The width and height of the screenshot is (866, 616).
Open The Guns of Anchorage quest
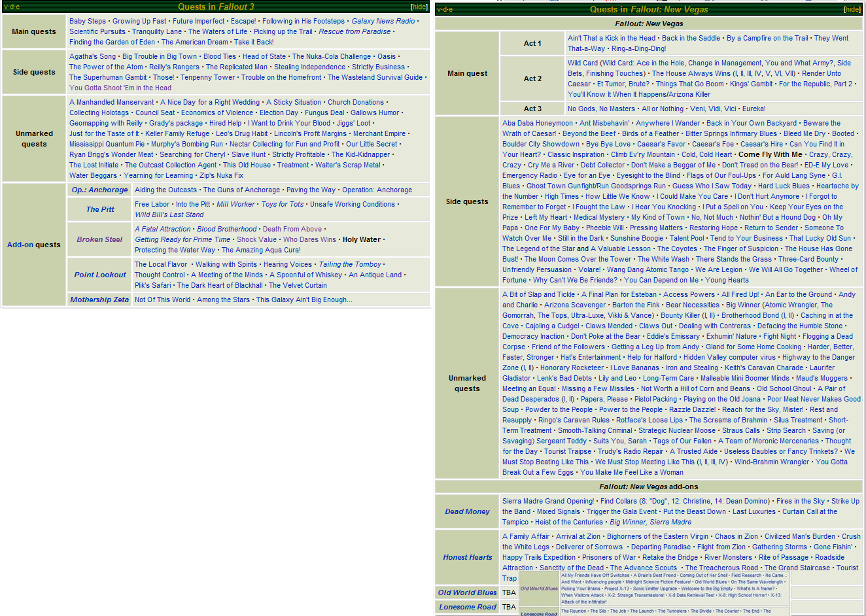241,190
